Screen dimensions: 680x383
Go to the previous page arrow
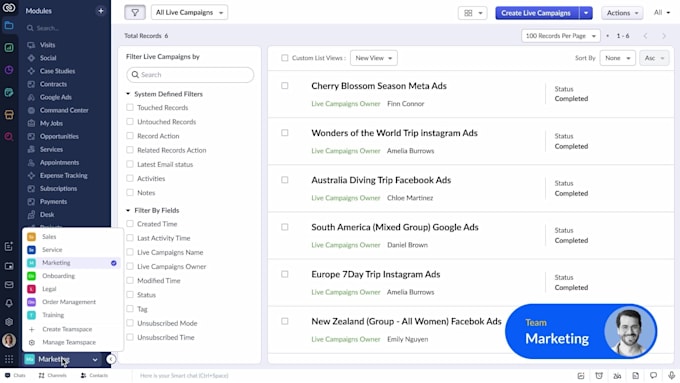(x=645, y=36)
